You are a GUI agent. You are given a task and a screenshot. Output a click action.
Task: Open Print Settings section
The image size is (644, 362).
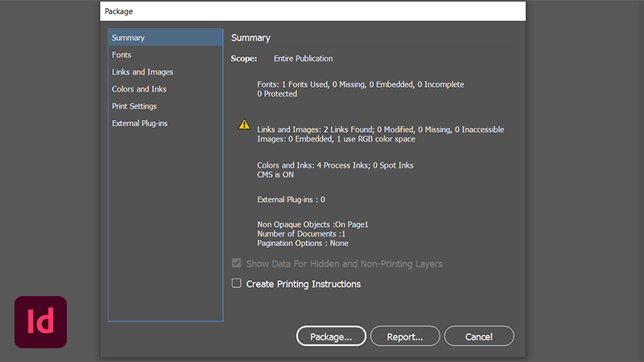point(134,106)
